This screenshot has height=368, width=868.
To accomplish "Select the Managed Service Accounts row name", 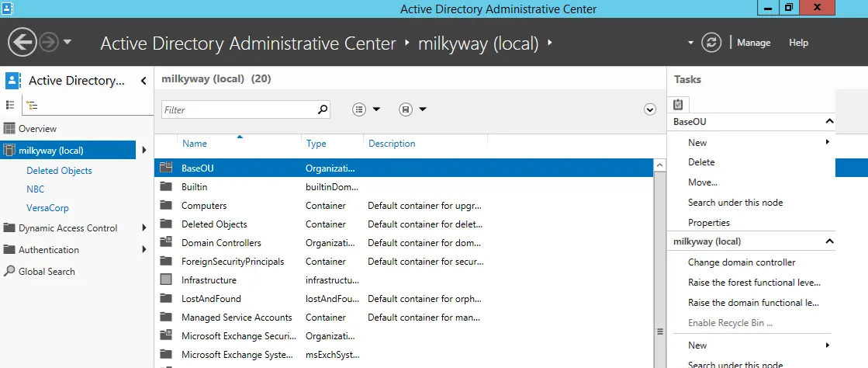I will pos(237,318).
